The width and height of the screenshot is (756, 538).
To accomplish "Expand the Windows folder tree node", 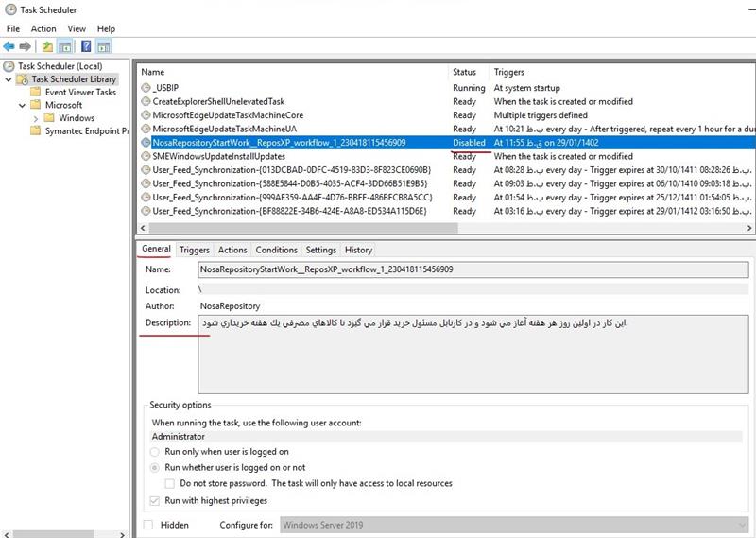I will [x=37, y=118].
